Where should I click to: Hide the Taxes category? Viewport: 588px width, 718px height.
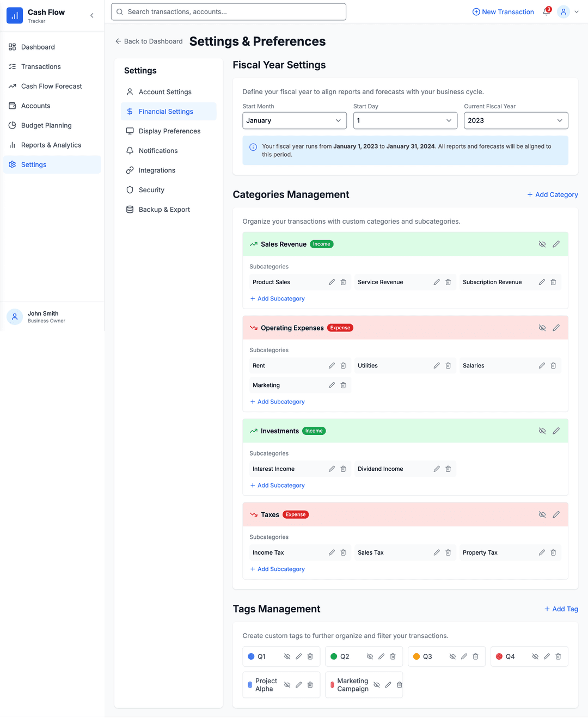point(542,514)
